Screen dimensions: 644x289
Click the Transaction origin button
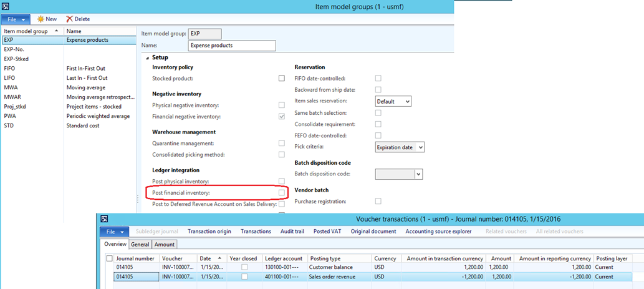209,232
